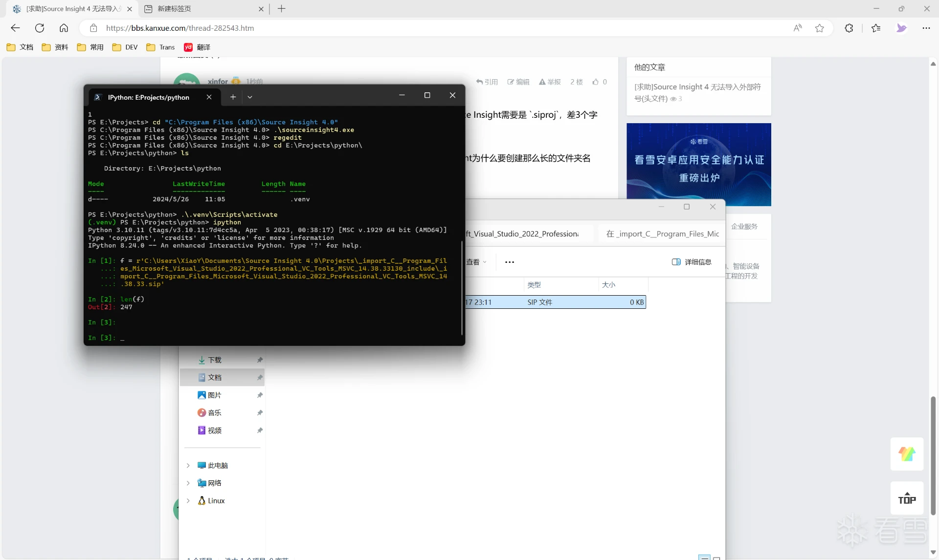Unpin 文档 from quick access
939x560 pixels.
[x=260, y=377]
